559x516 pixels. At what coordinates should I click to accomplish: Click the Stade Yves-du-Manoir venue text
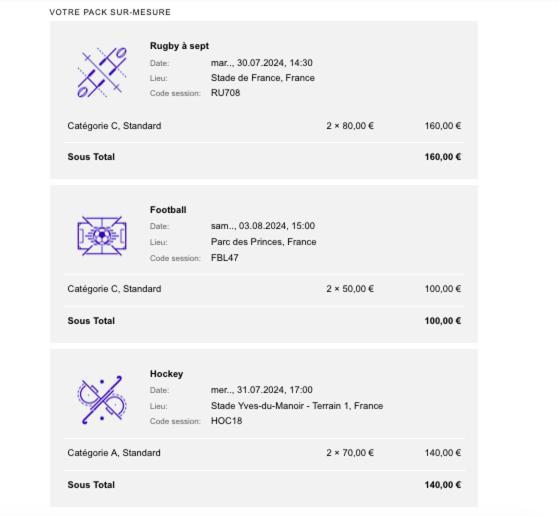coord(297,406)
